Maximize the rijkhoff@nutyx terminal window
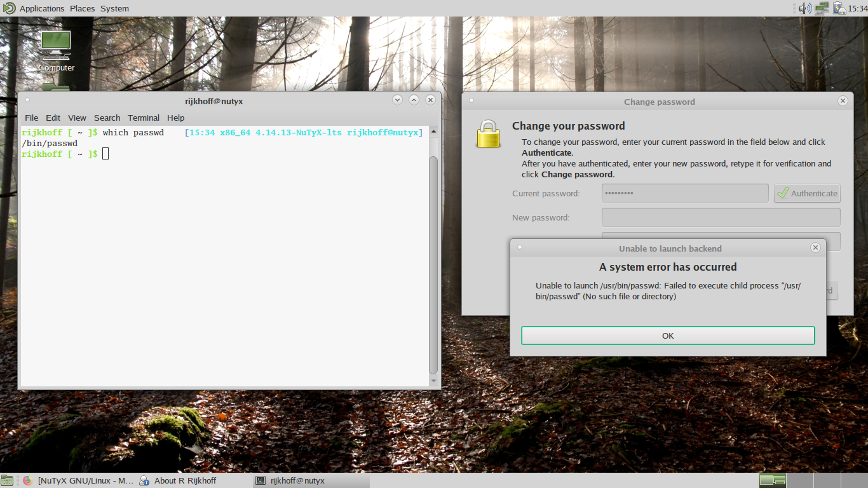Image resolution: width=868 pixels, height=488 pixels. [x=414, y=100]
